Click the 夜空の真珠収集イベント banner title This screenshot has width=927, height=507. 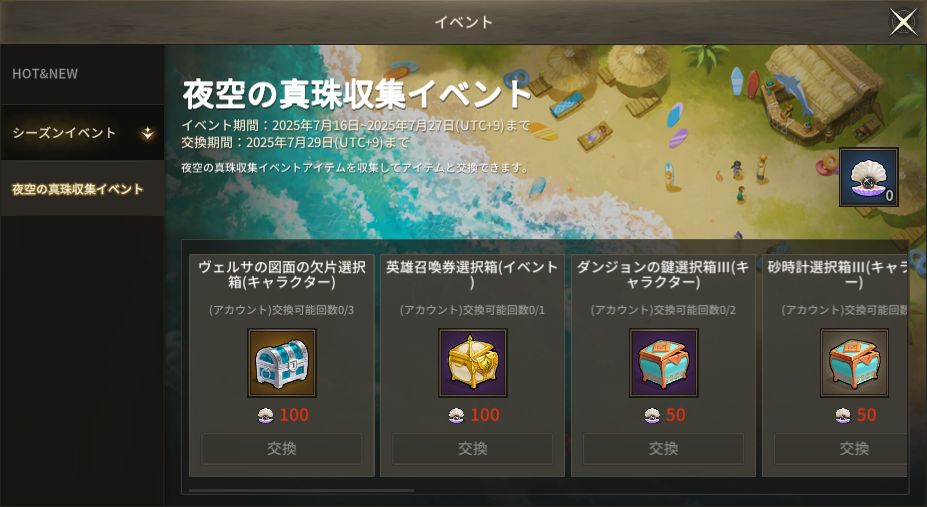tap(356, 95)
